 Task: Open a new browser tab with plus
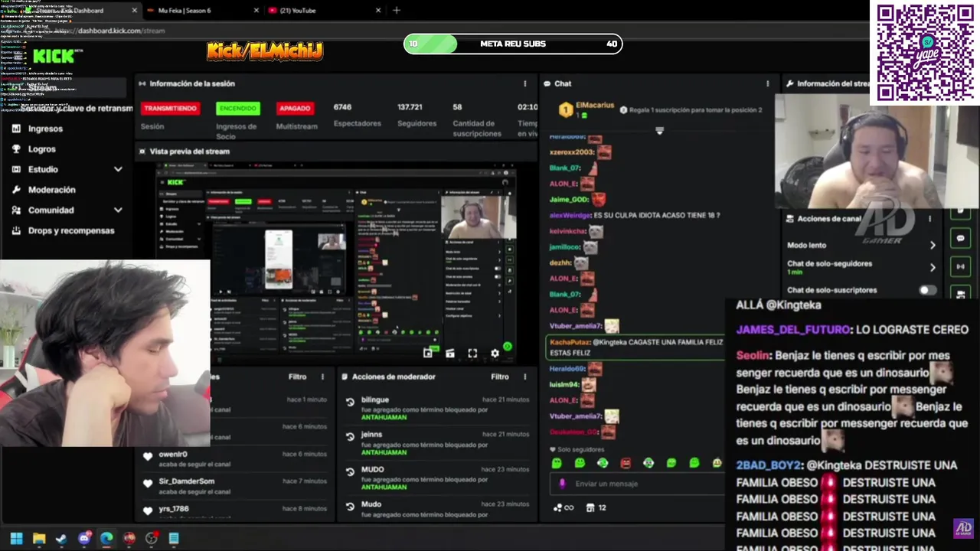[396, 11]
